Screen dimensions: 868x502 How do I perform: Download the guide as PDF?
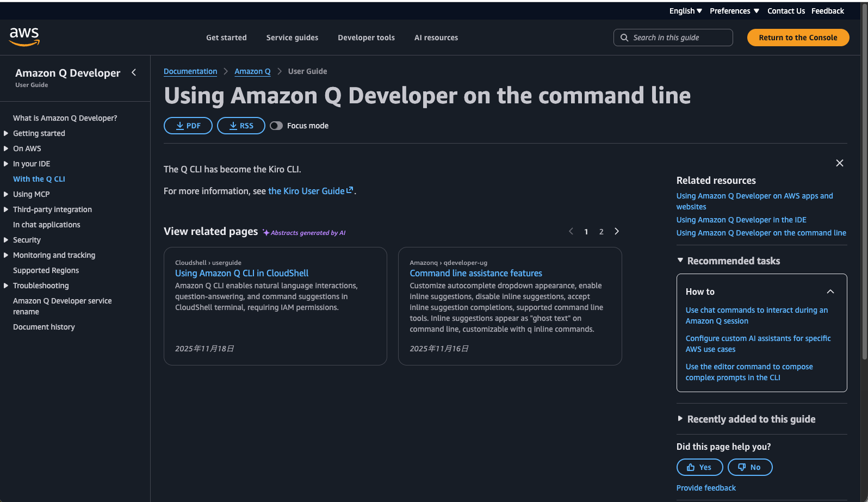pyautogui.click(x=188, y=126)
